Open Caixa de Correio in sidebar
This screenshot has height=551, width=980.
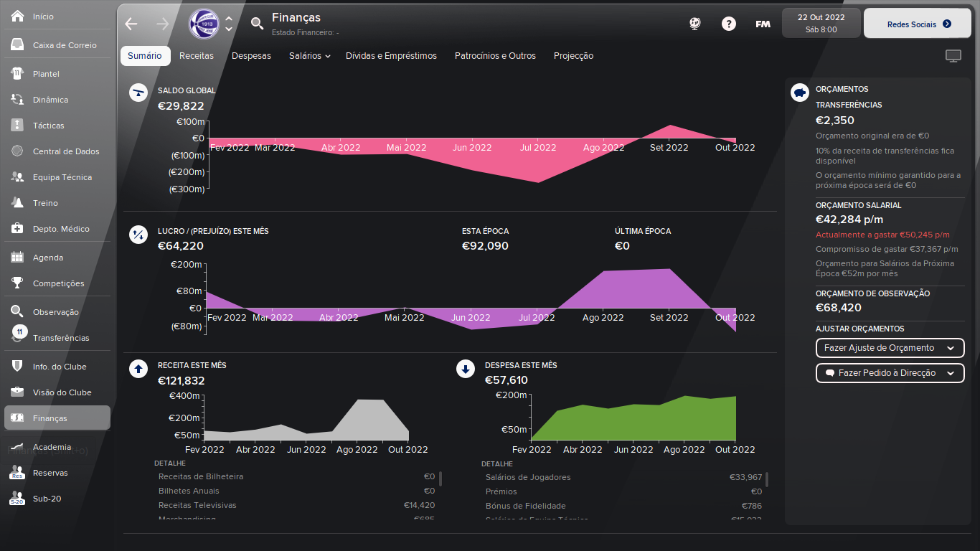pos(64,45)
